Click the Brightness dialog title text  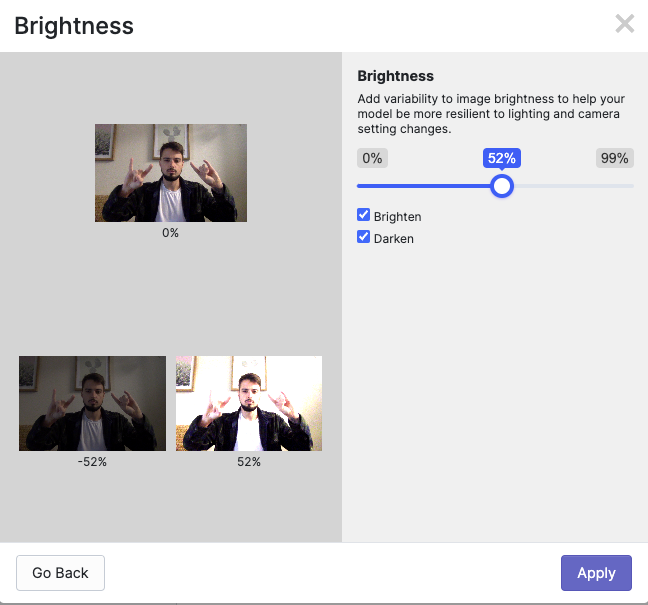(74, 26)
